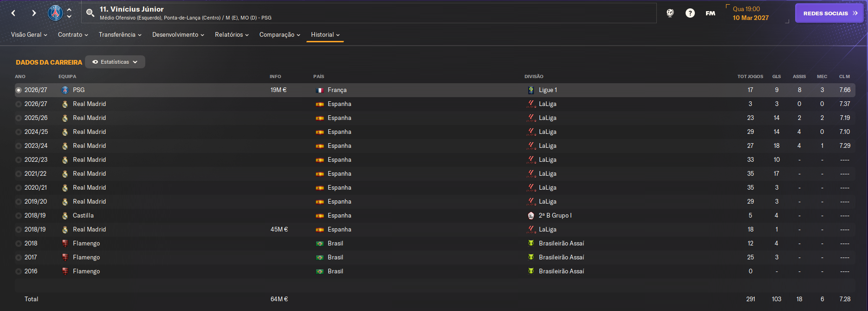Open the Redes Sociais panel
This screenshot has width=868, height=311.
pyautogui.click(x=829, y=13)
